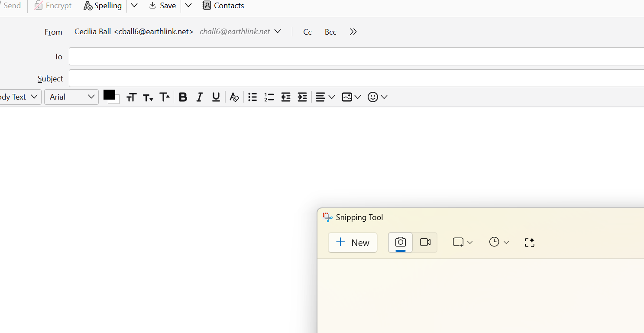The image size is (644, 333).
Task: Select Snip camera mode in Snipping Tool
Action: (x=401, y=242)
